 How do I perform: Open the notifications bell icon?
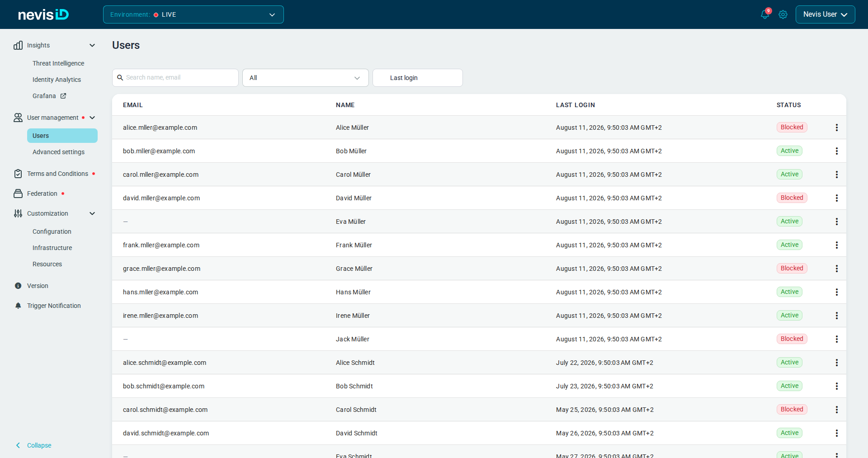pyautogui.click(x=764, y=14)
